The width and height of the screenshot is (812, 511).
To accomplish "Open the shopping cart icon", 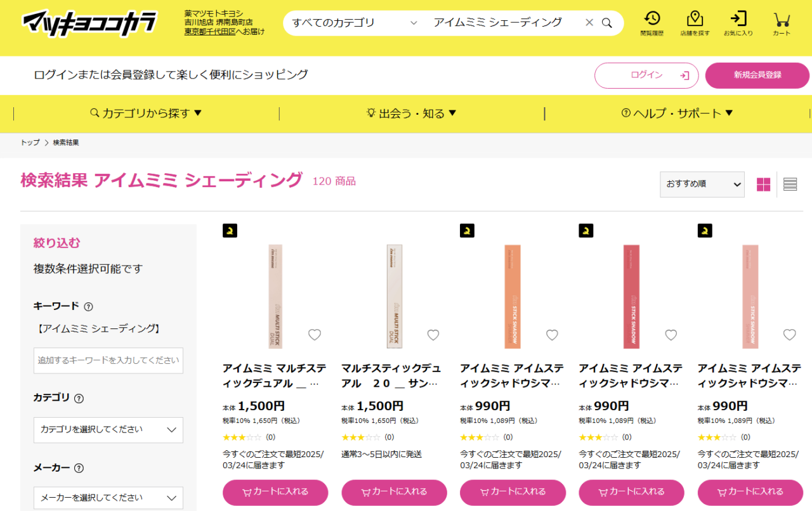I will (x=782, y=19).
